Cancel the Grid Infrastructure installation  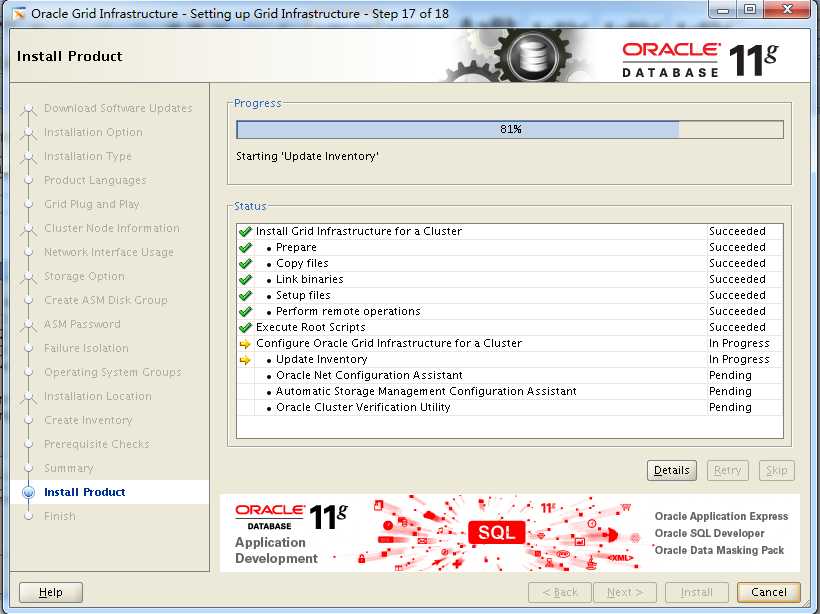768,592
